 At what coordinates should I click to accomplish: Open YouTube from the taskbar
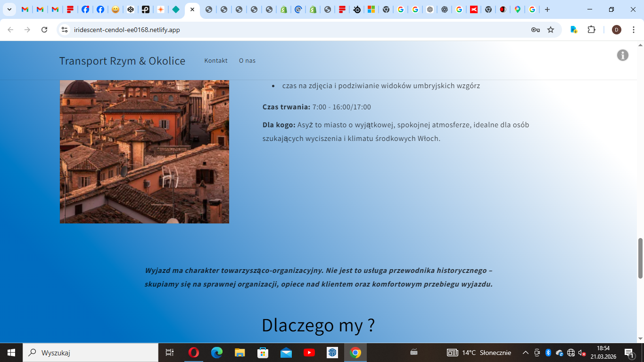pyautogui.click(x=309, y=353)
